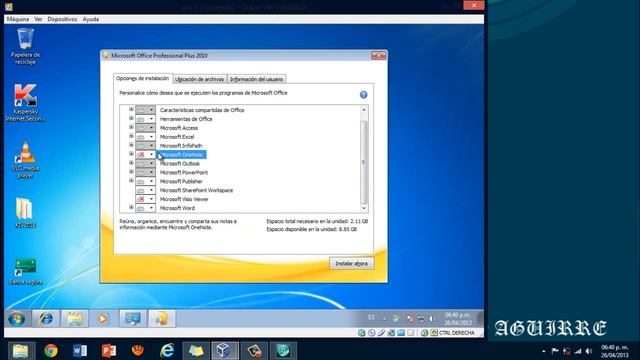Open Windows Explorer on guest taskbar
The height and width of the screenshot is (360, 640).
[75, 319]
